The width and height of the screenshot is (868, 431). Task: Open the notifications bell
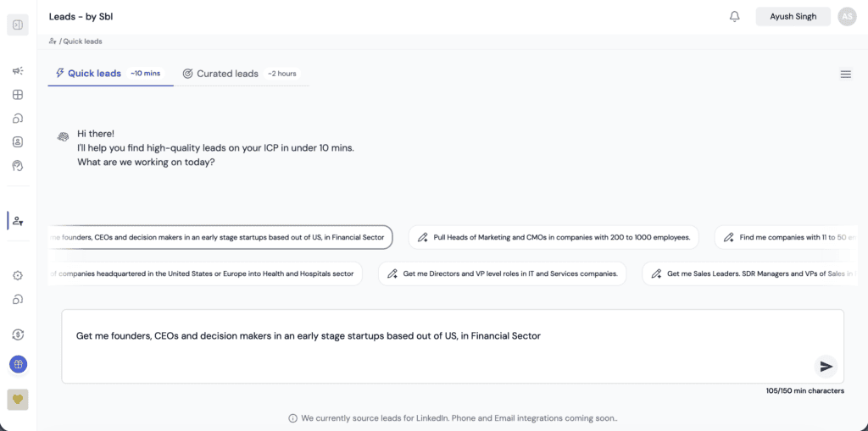(735, 17)
